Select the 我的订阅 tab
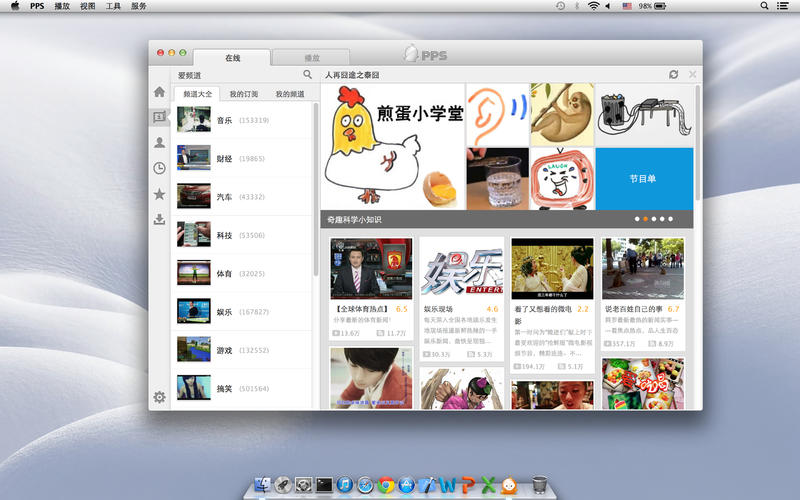 pos(243,94)
